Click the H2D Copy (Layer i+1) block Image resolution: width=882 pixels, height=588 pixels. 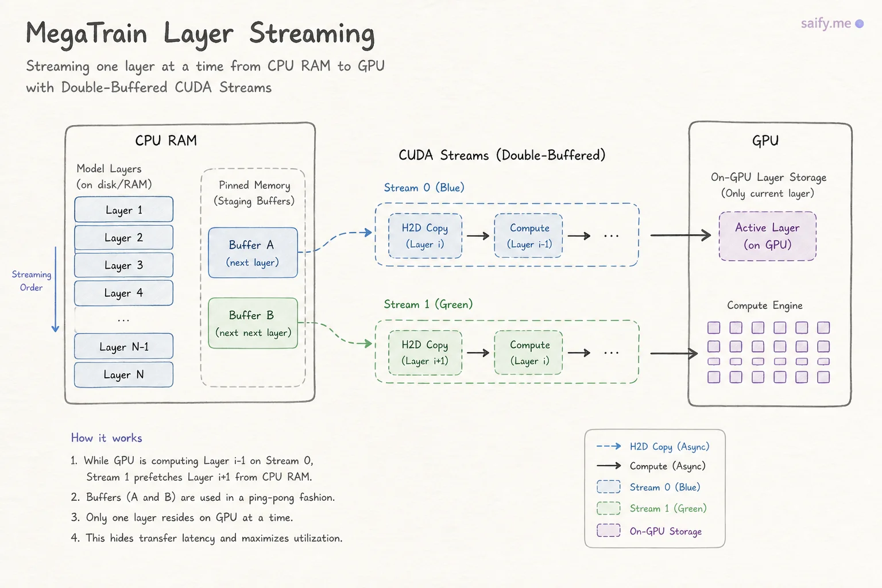[x=425, y=353]
